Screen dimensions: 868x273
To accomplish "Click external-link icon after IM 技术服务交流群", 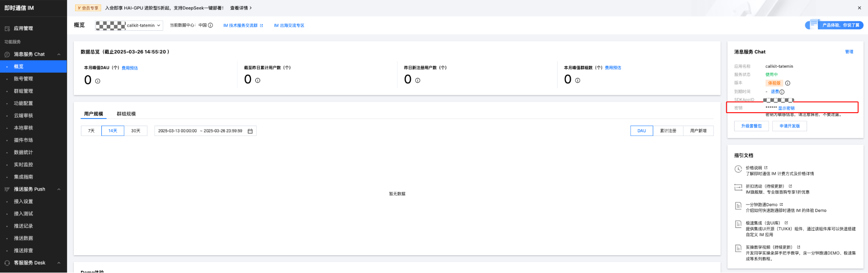I will pos(261,26).
